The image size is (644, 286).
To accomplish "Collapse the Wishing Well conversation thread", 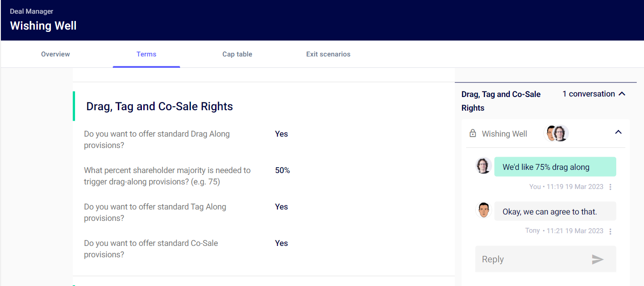I will click(618, 132).
